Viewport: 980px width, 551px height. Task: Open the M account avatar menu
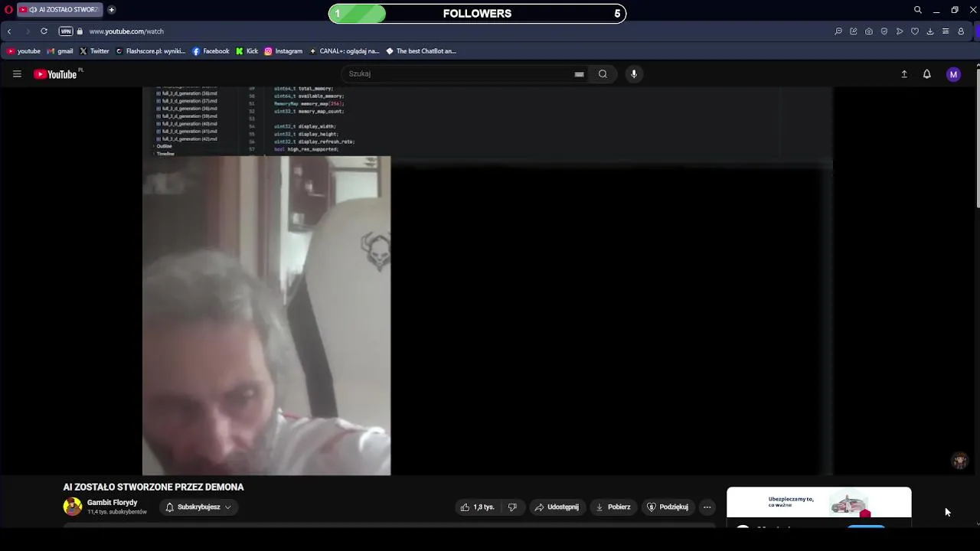click(x=953, y=74)
